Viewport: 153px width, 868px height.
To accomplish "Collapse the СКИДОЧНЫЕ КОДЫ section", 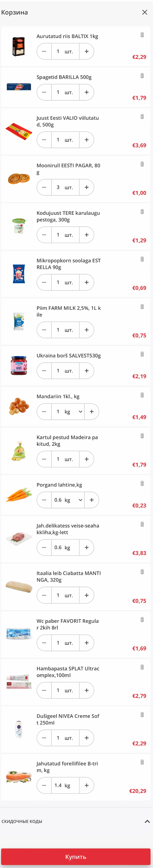I will click(147, 821).
